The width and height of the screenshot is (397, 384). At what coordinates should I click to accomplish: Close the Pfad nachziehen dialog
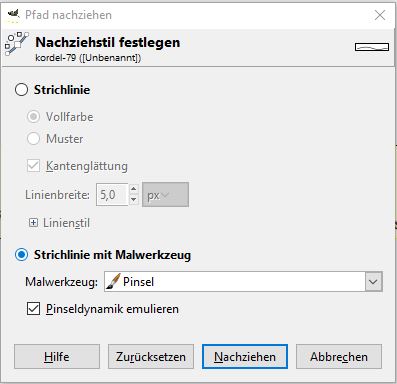pos(380,15)
